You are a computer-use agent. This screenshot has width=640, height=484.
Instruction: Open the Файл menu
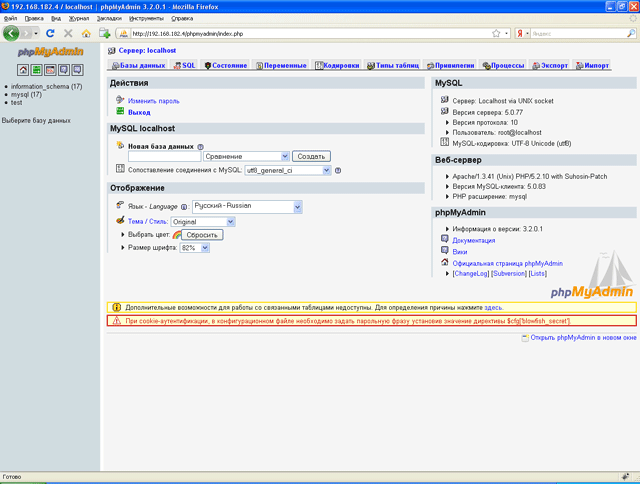click(11, 18)
